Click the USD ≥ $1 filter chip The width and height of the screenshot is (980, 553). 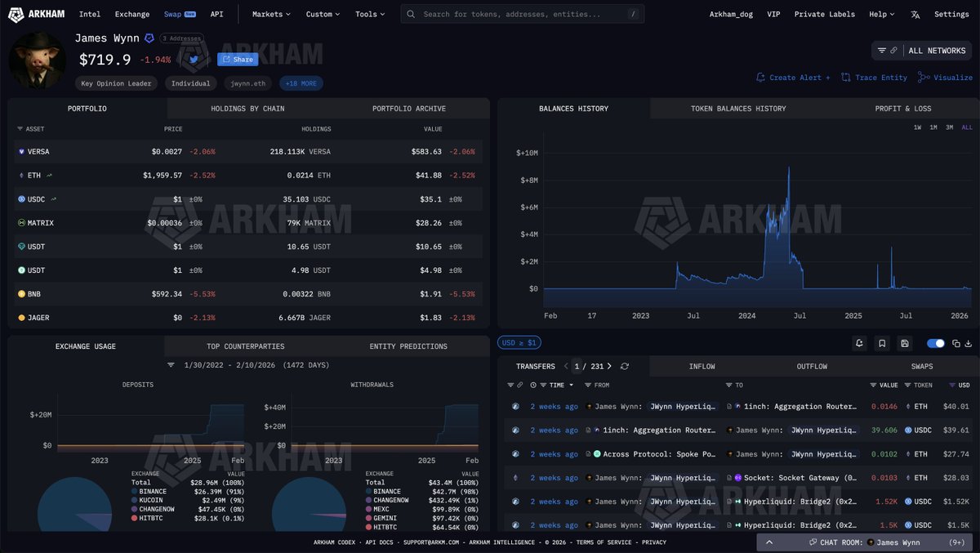[519, 343]
